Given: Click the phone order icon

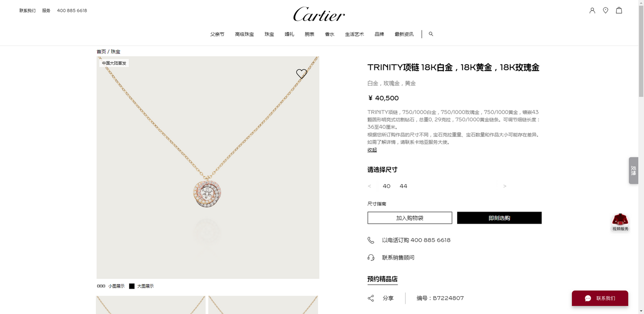Looking at the screenshot, I should (371, 240).
